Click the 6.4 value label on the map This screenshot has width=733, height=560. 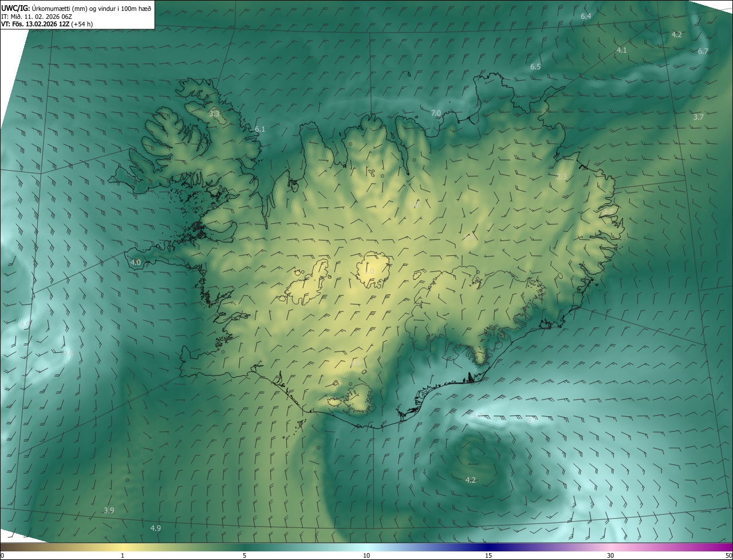[x=586, y=16]
